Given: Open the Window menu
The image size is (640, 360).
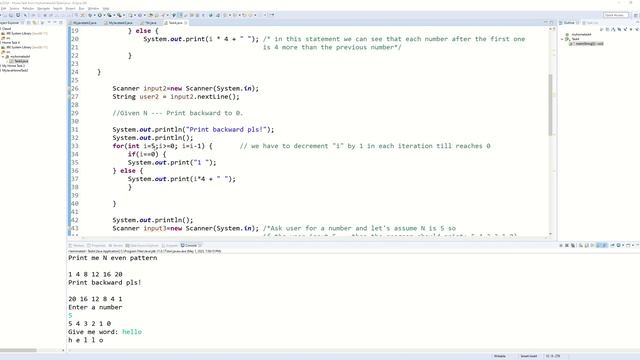Looking at the screenshot, I should tap(93, 8).
